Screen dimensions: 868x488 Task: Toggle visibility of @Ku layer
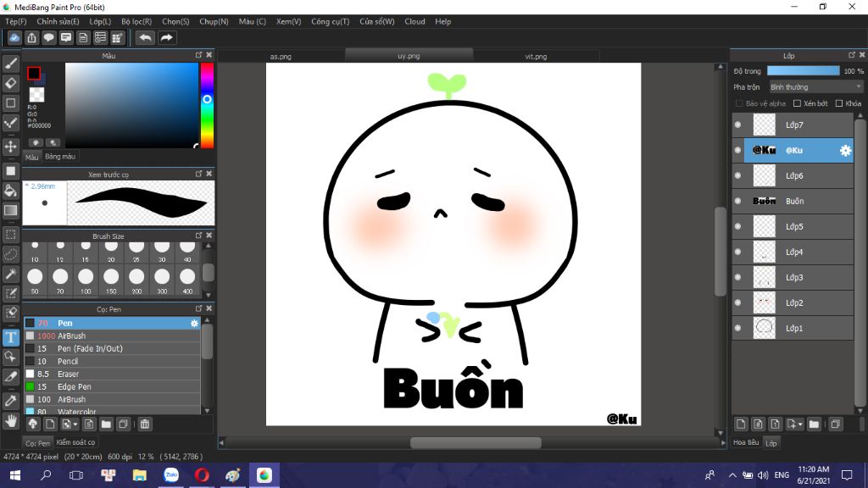coord(738,151)
